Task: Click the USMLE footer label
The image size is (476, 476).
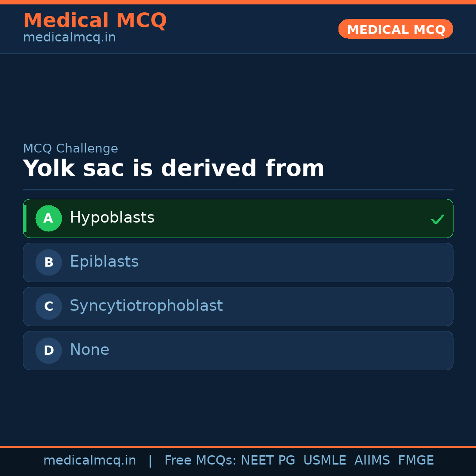Action: (325, 460)
